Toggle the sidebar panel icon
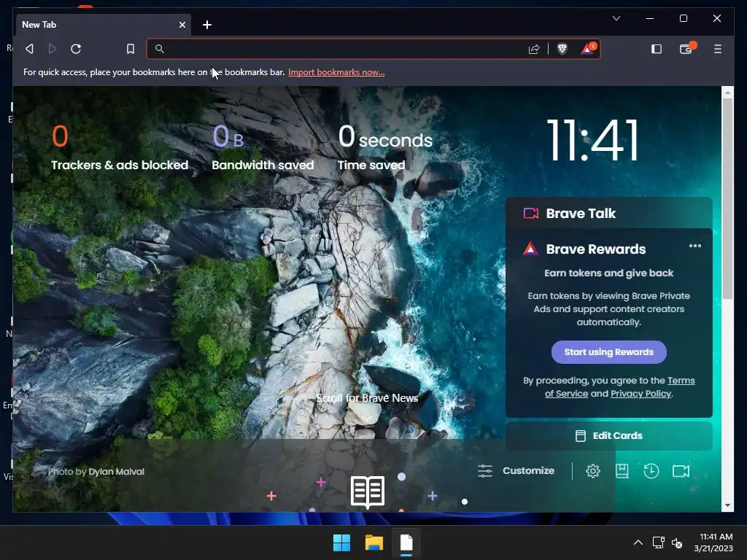 (657, 49)
